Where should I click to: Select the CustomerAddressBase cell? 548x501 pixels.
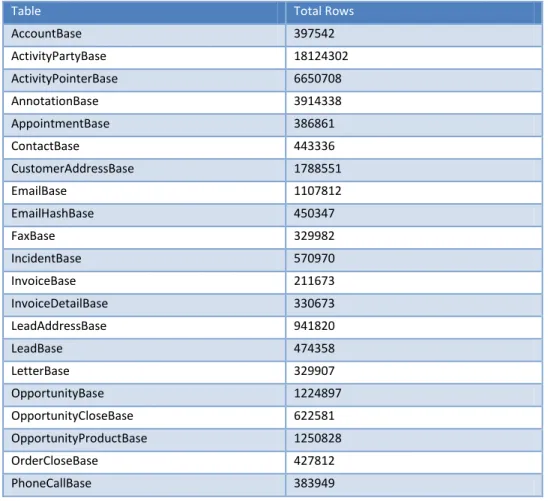tap(144, 170)
